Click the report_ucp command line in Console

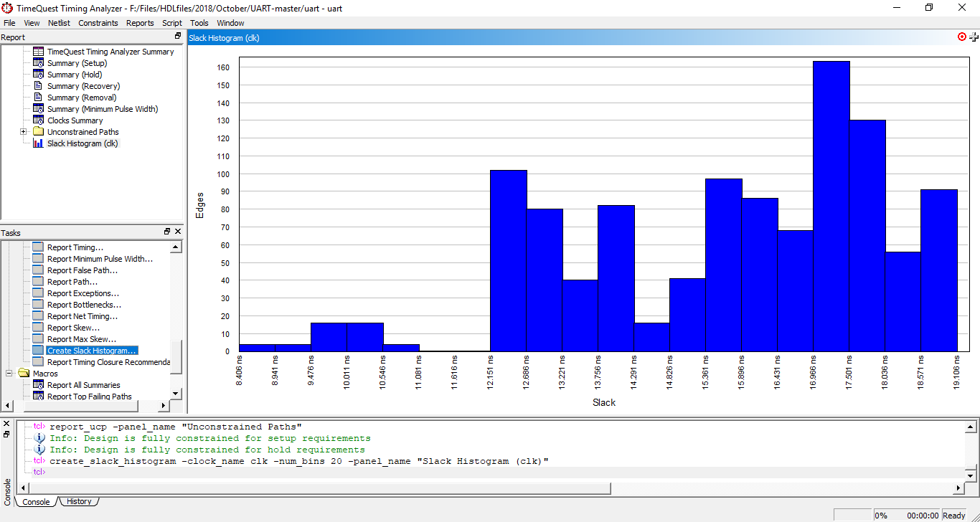pos(175,427)
